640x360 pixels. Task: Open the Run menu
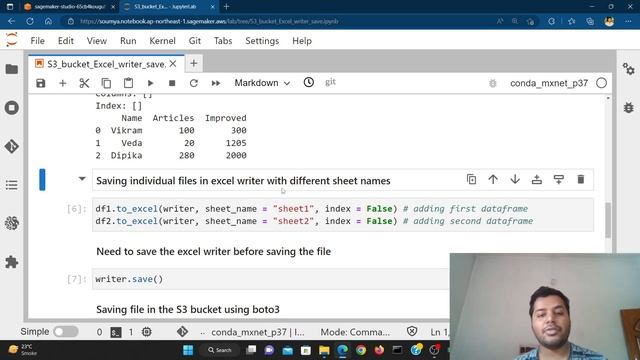coord(128,41)
